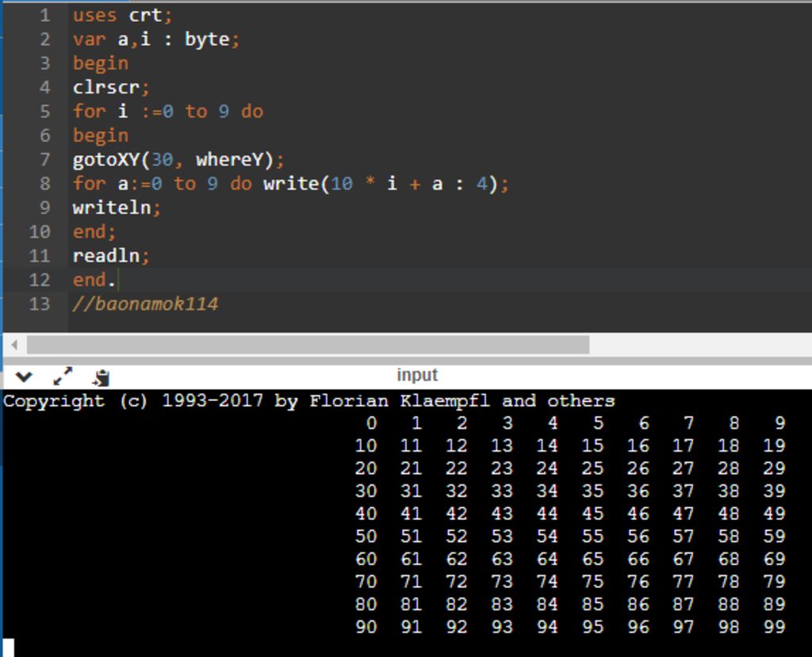
Task: Click the left scroll arrow of the editor
Action: click(x=14, y=345)
